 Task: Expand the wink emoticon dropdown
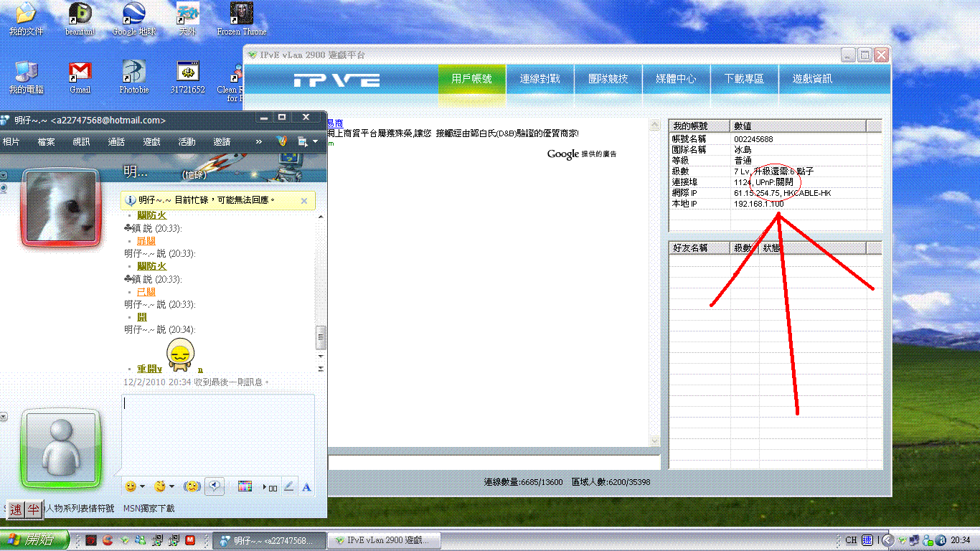tap(171, 487)
